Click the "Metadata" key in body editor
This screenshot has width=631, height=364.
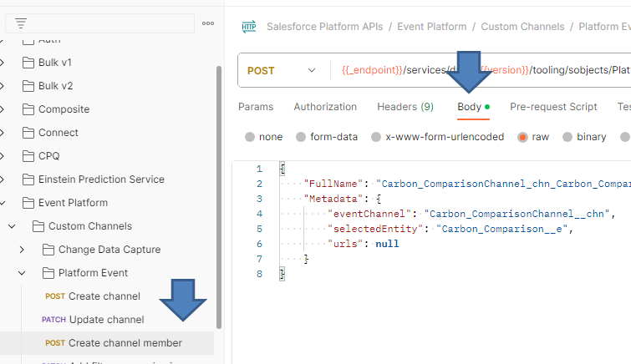tap(333, 199)
